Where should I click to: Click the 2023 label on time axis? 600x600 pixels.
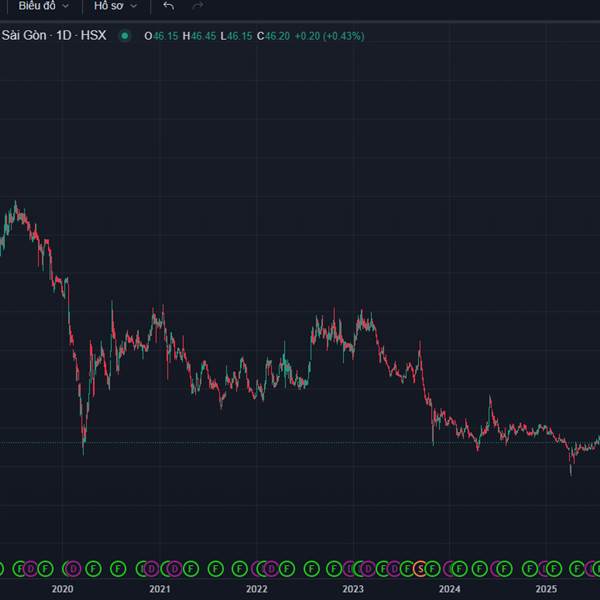353,589
